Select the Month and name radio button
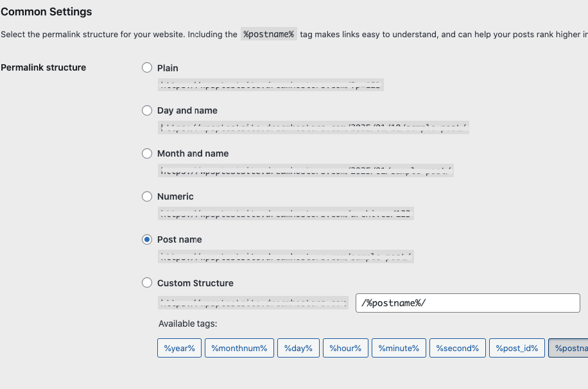The width and height of the screenshot is (588, 389). (147, 153)
